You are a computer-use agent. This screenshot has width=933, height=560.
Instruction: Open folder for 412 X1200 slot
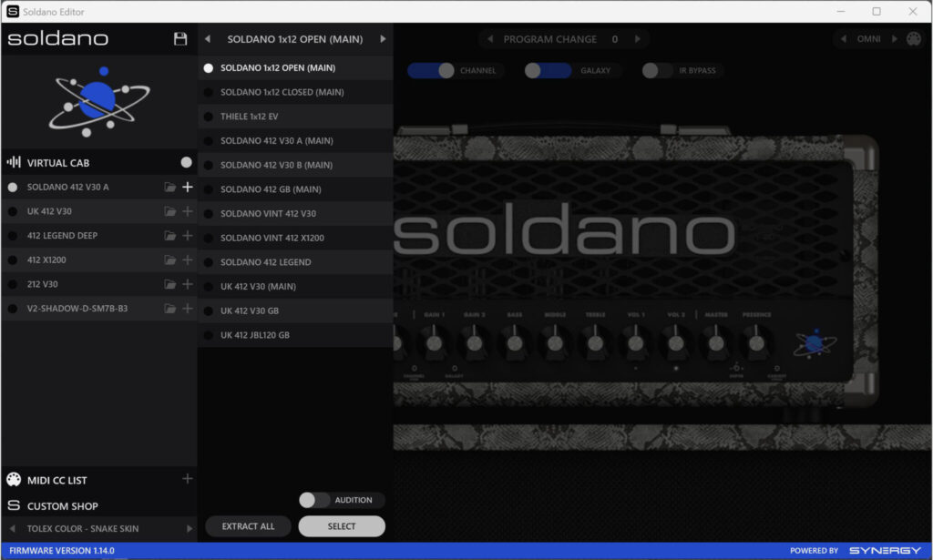point(169,260)
